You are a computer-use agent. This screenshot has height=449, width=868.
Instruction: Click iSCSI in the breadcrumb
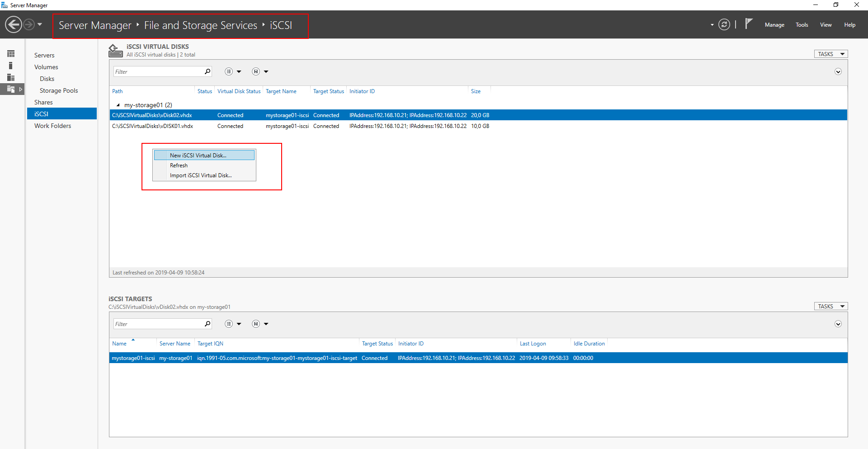(x=281, y=25)
